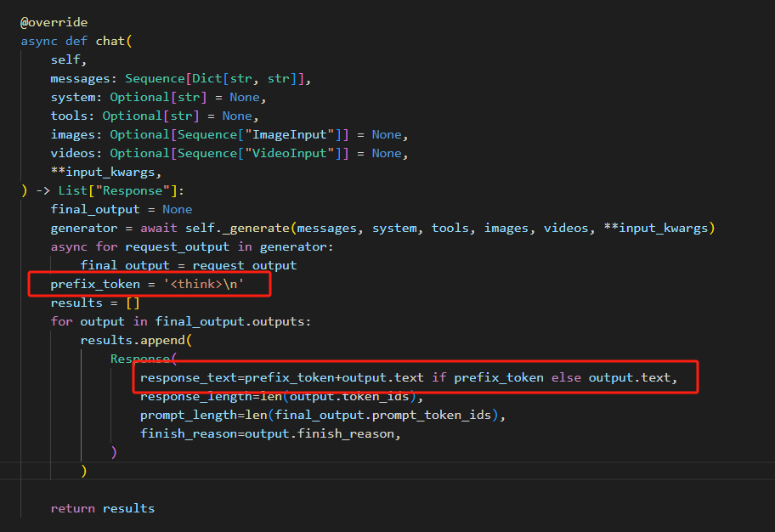Click the messages parameter name
Image resolution: width=775 pixels, height=532 pixels.
80,78
